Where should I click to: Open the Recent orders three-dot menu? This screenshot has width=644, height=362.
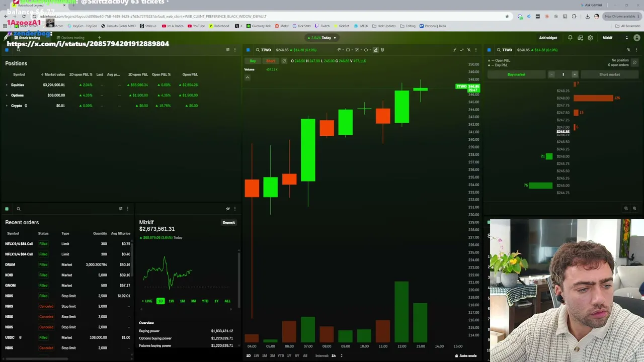click(x=127, y=209)
